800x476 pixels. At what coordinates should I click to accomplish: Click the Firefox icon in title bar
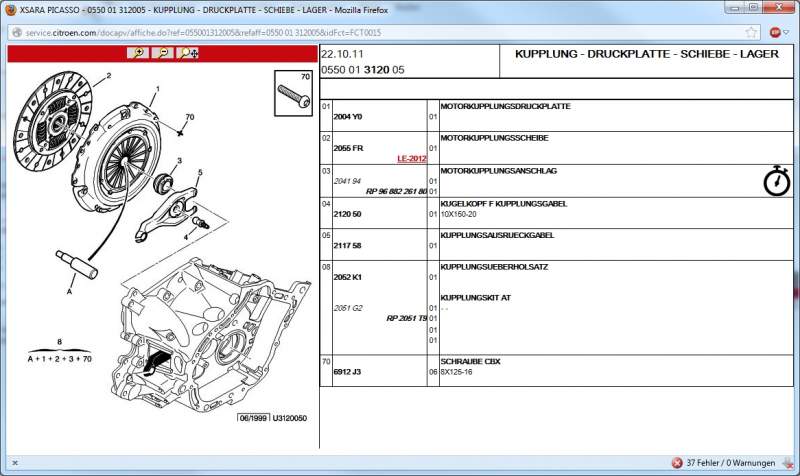coord(10,10)
